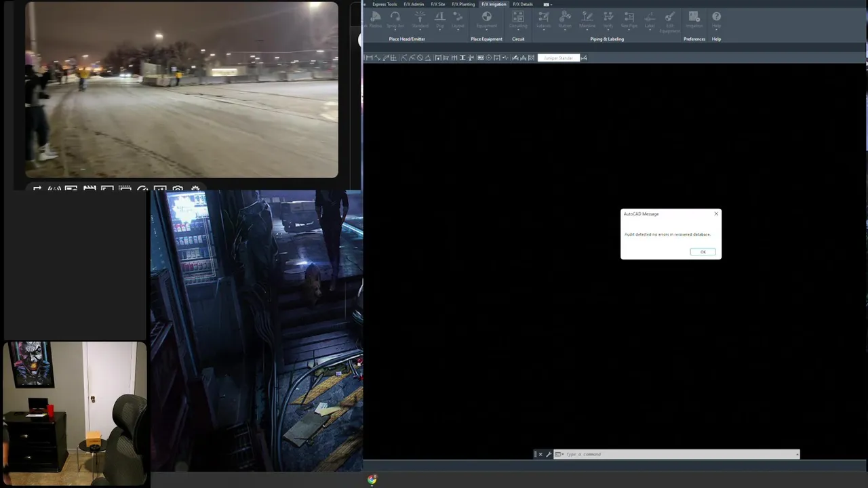Screen dimensions: 868x488
Task: Open the Circuiting tool
Action: pyautogui.click(x=518, y=20)
